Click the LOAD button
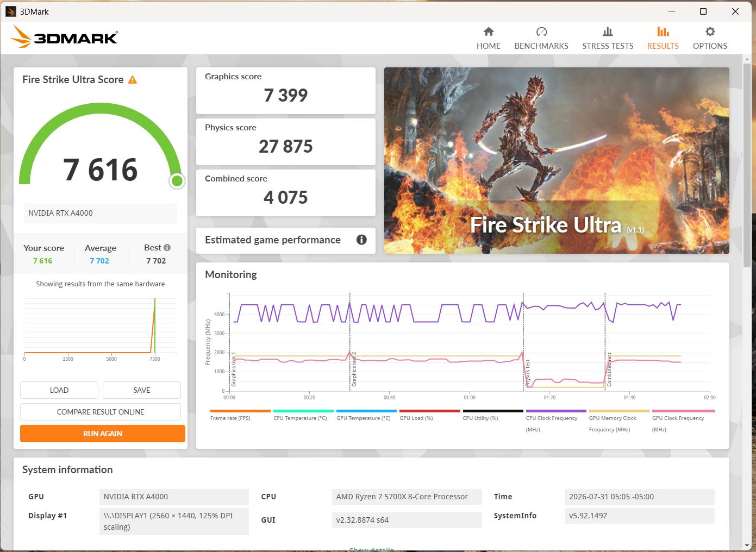Image resolution: width=756 pixels, height=552 pixels. 59,390
